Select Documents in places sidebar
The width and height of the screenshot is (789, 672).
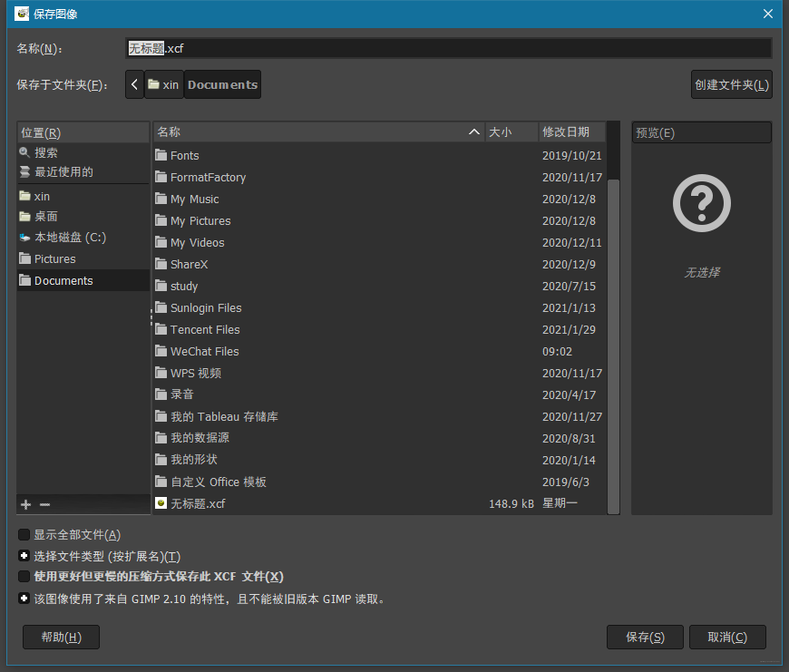click(83, 280)
